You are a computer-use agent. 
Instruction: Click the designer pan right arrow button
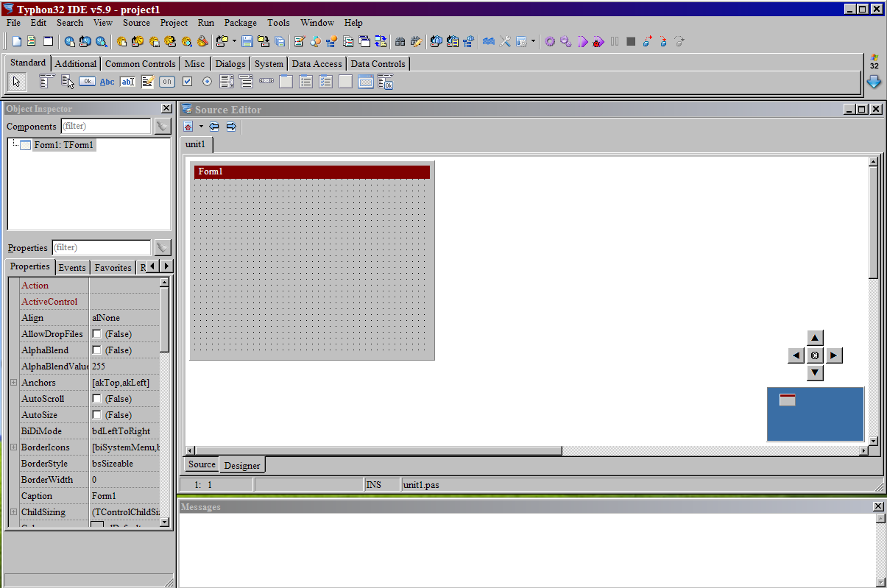pyautogui.click(x=833, y=355)
